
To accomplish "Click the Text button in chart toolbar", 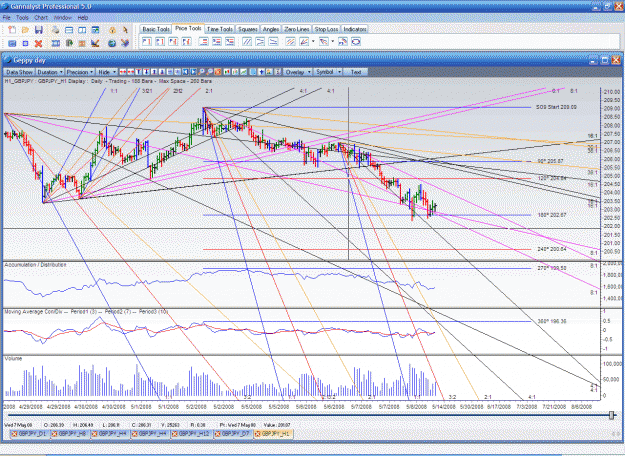I will 356,72.
